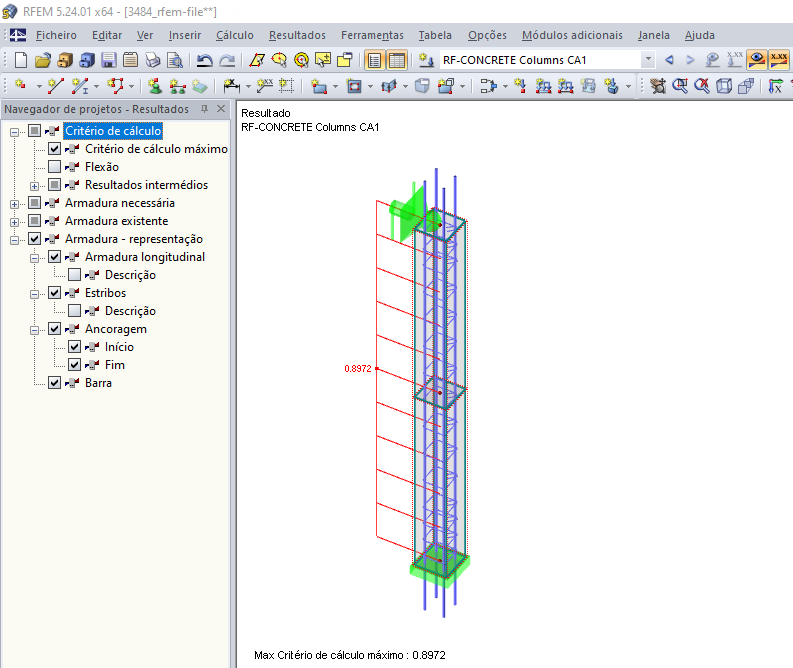Collapse the Estribos tree node

pyautogui.click(x=34, y=294)
